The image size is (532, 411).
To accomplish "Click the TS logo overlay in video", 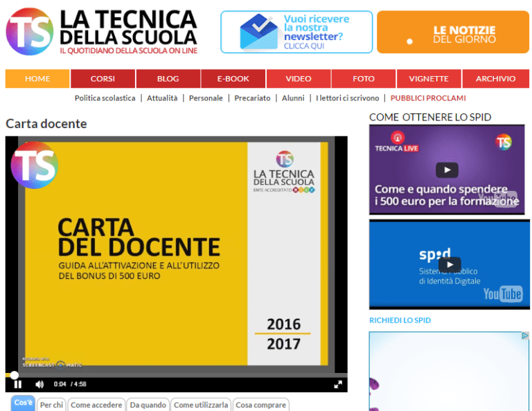I will (34, 165).
